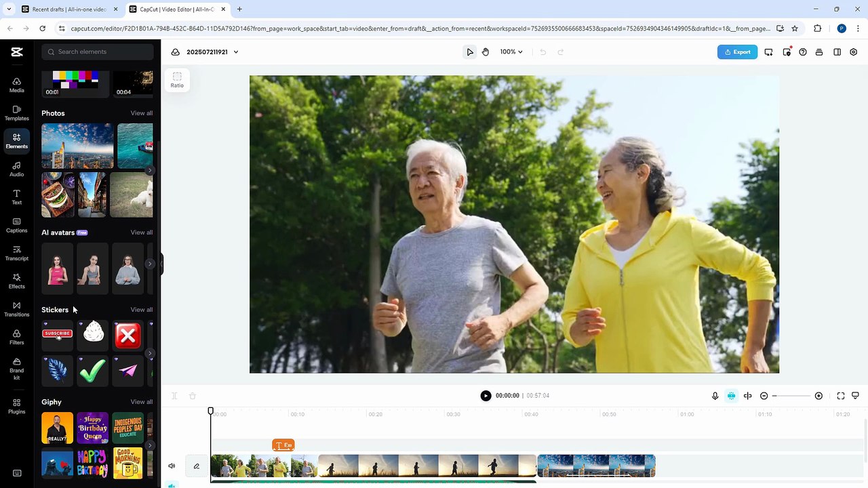Zoom in the timeline with plus
The width and height of the screenshot is (868, 488).
(x=818, y=396)
